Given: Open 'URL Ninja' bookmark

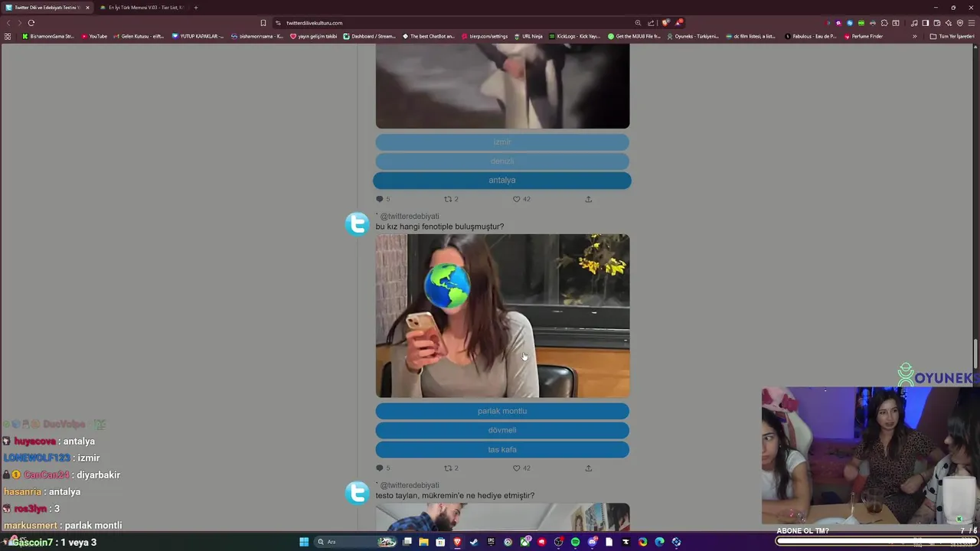Looking at the screenshot, I should point(528,36).
